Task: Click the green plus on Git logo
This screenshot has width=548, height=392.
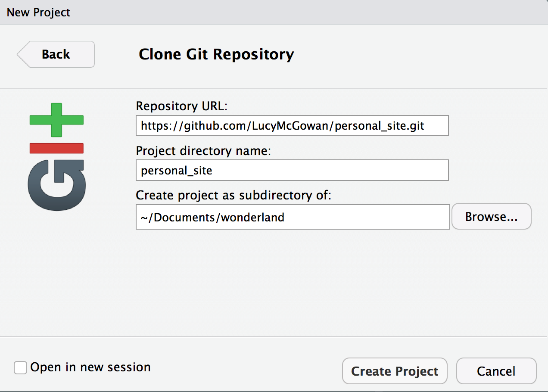Action: (x=56, y=120)
